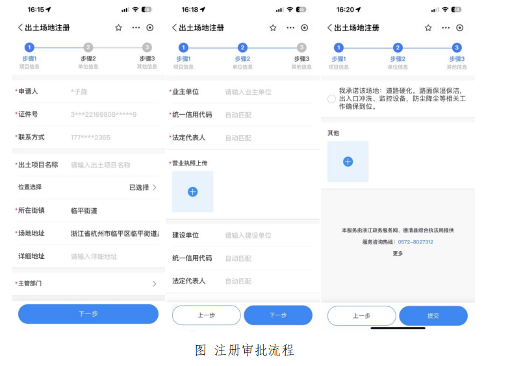Tap the back arrow on the 16:18 screen

[174, 28]
